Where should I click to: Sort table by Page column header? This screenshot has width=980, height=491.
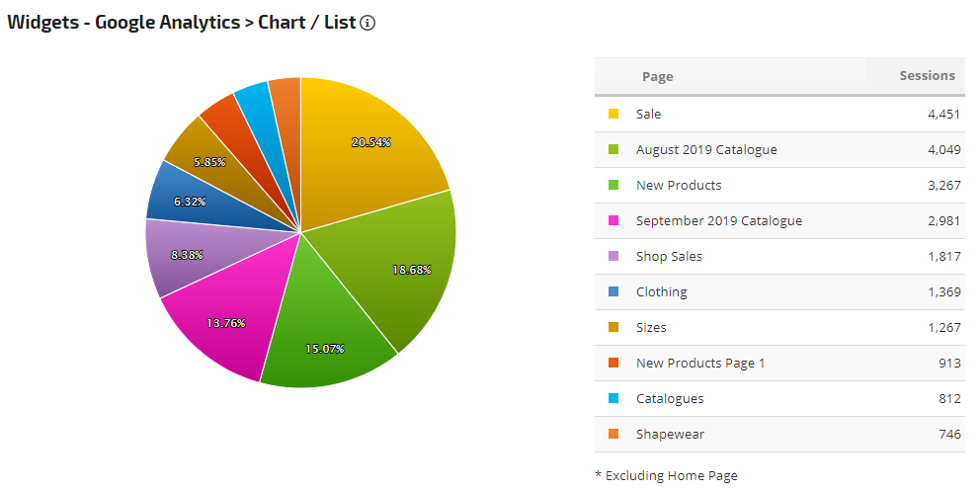(657, 76)
